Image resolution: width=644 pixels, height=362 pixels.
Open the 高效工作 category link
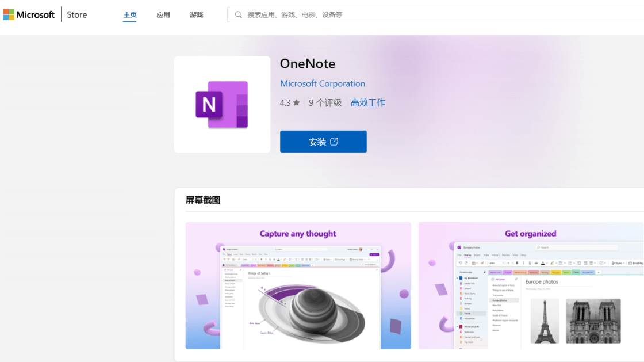(367, 102)
